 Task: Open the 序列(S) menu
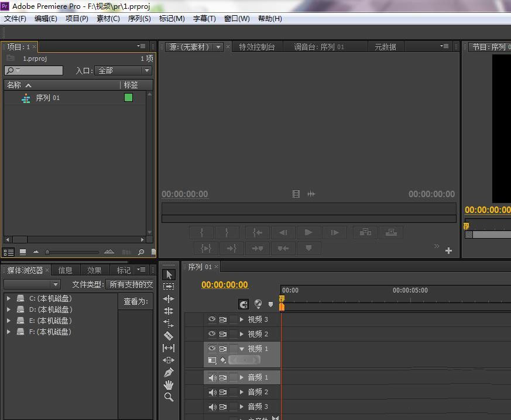tap(139, 19)
